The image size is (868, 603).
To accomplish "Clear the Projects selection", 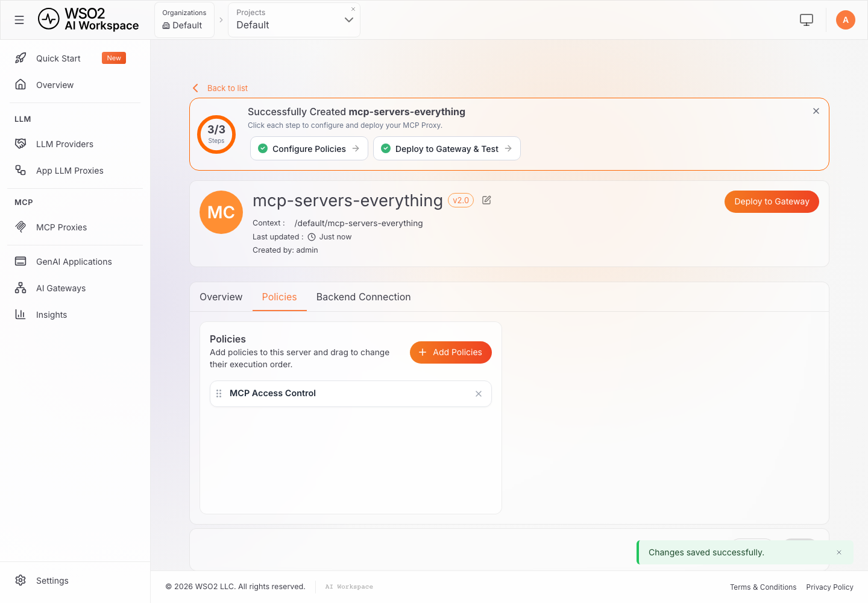I will [353, 9].
